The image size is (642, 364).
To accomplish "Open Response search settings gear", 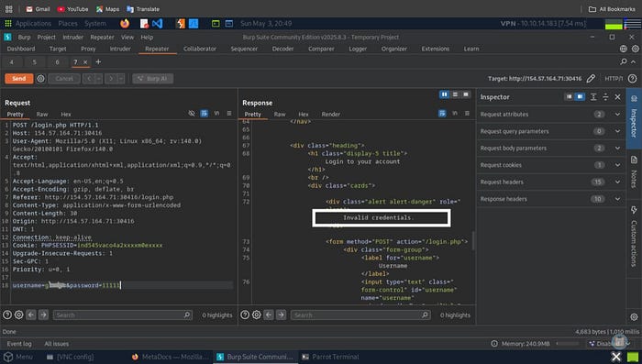I will coord(256,314).
